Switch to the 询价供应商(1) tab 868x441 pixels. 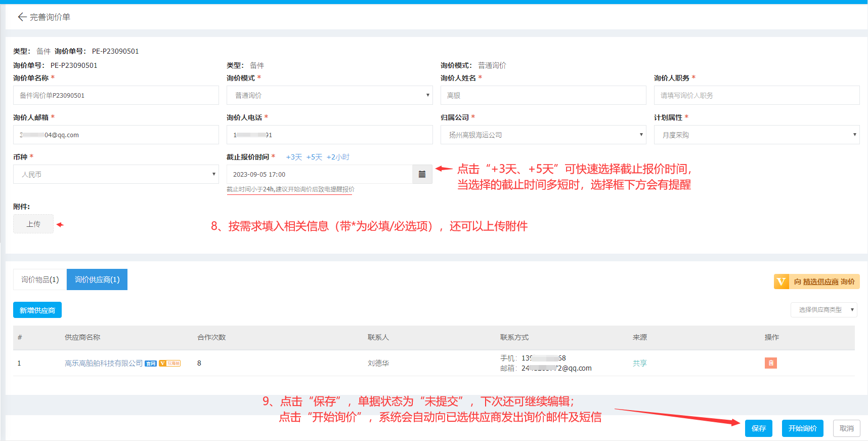(97, 279)
